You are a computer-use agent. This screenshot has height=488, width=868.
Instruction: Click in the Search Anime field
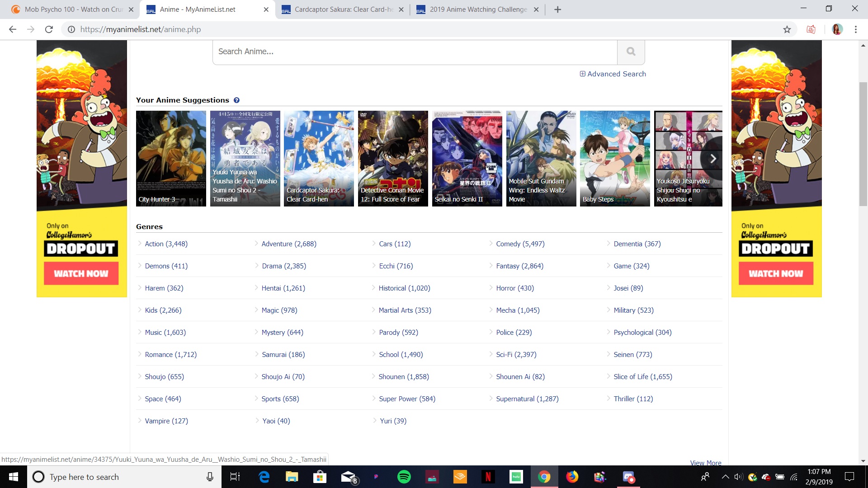[415, 52]
